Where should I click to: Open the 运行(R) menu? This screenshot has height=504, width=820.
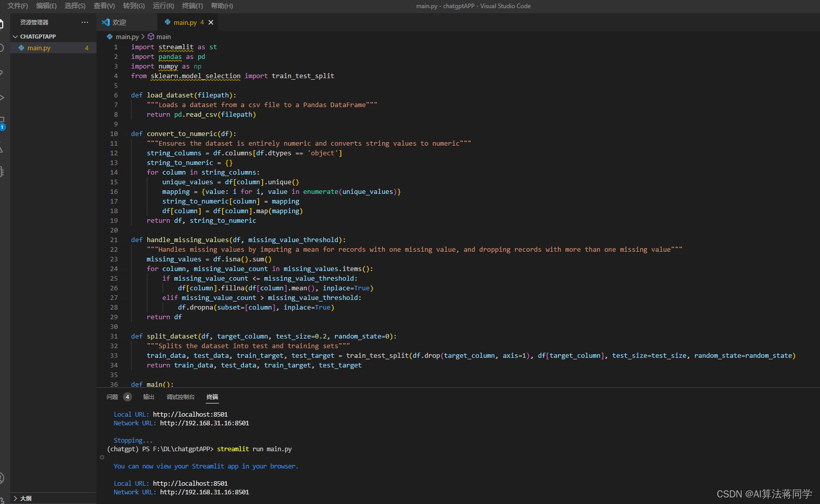coord(163,6)
